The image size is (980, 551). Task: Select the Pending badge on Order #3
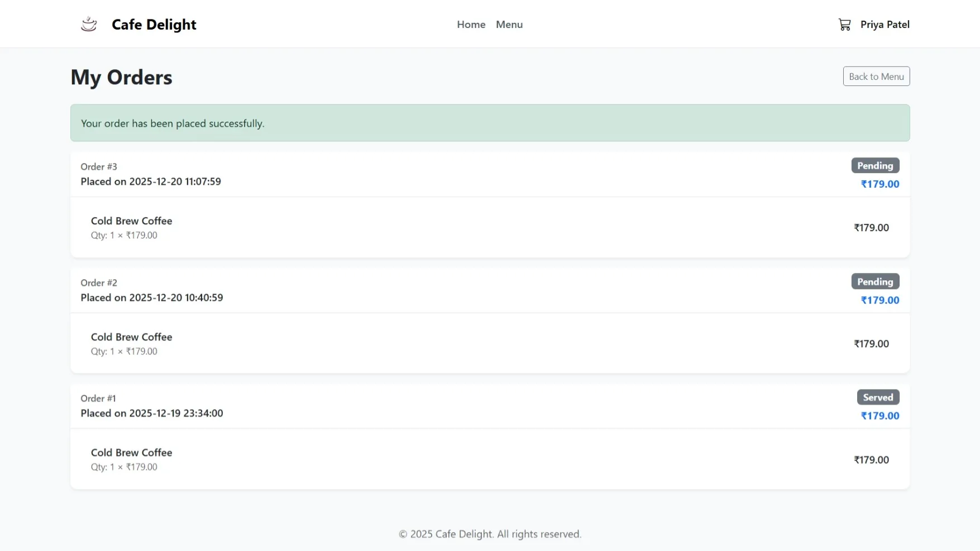click(875, 165)
